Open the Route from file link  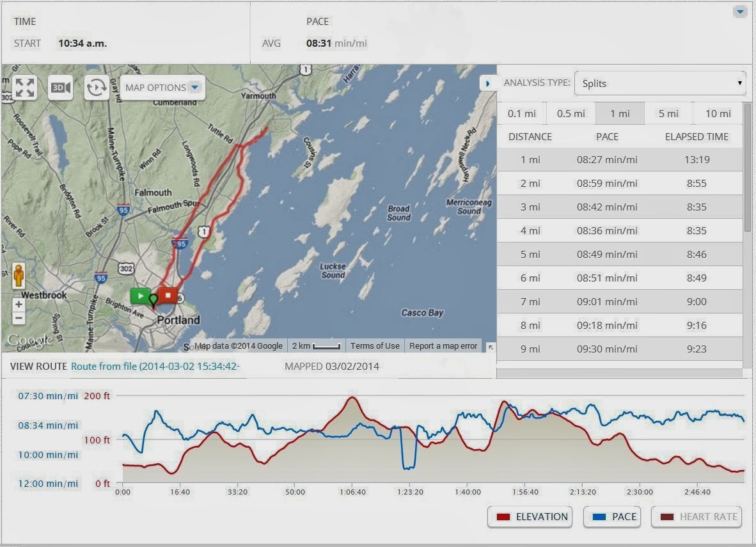point(155,366)
